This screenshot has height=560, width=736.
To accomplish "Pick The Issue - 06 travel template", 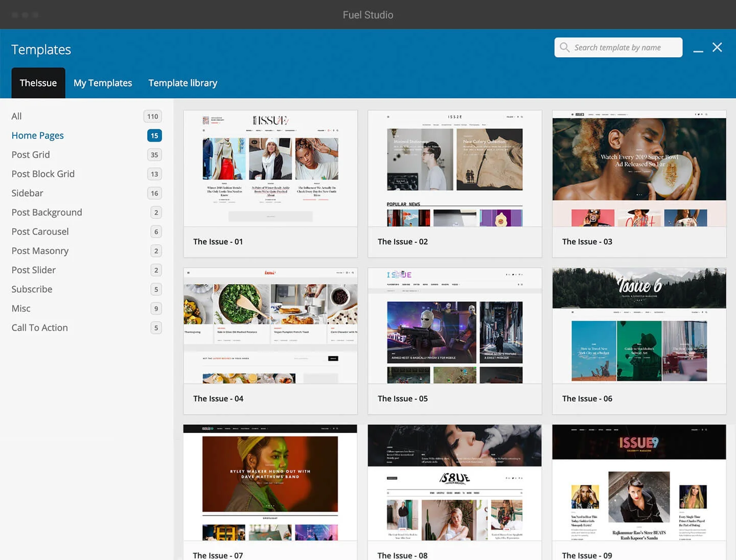I will tap(639, 326).
